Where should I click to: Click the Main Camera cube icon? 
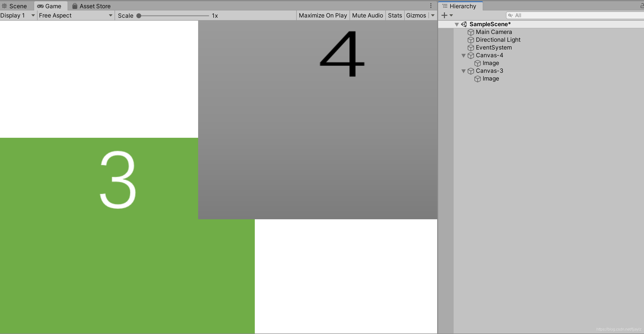pyautogui.click(x=471, y=32)
